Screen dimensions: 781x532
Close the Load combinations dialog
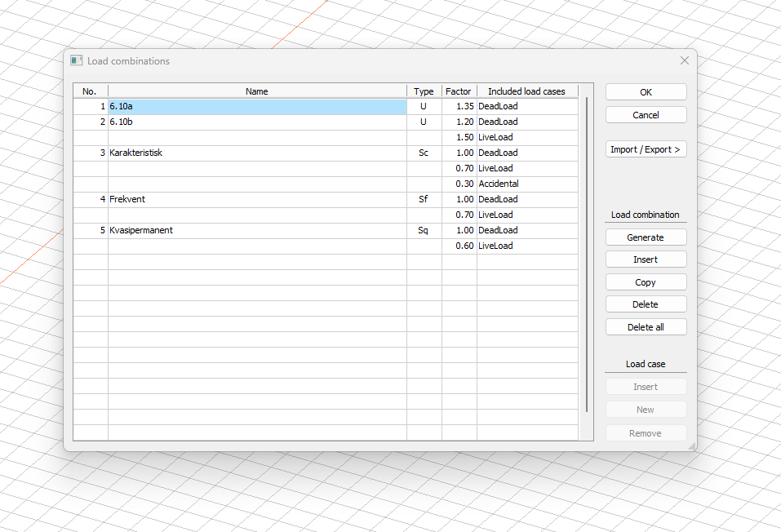pyautogui.click(x=684, y=60)
